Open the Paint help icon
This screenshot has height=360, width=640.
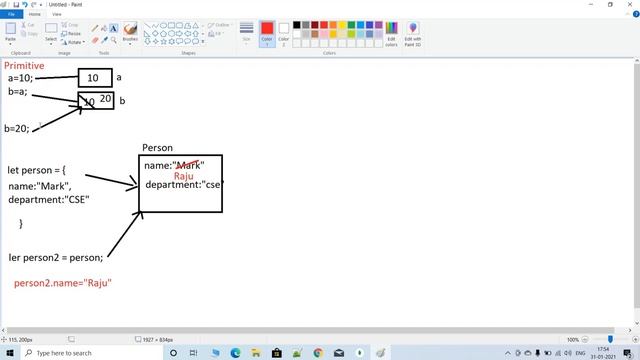click(636, 14)
